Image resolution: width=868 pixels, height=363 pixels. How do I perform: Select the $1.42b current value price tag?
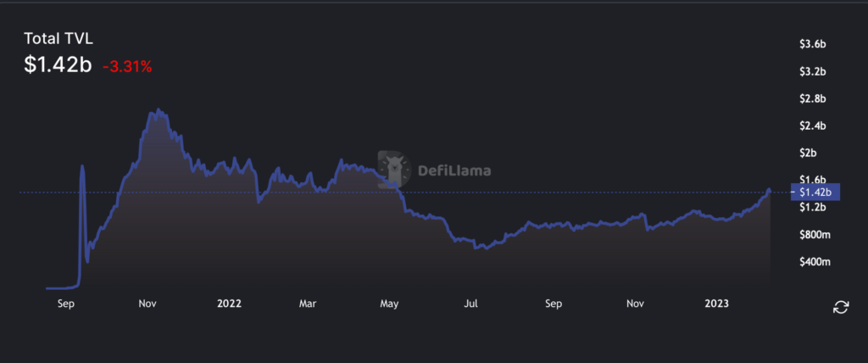tap(816, 193)
